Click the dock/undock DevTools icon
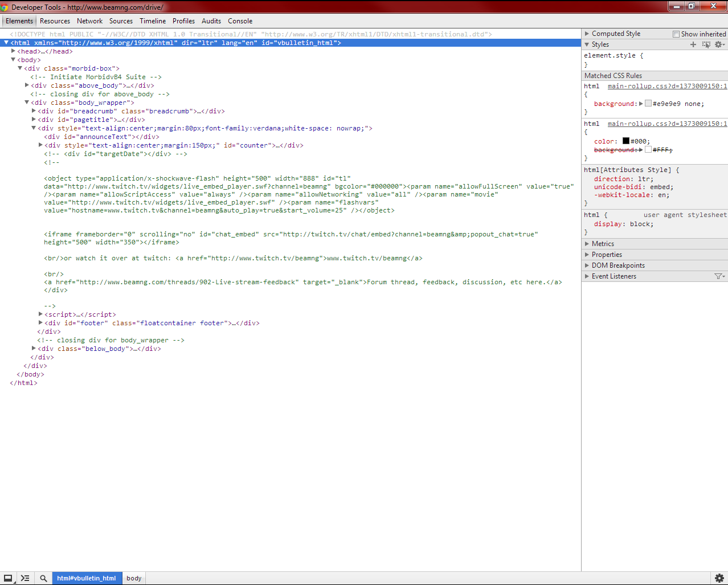 [8, 578]
